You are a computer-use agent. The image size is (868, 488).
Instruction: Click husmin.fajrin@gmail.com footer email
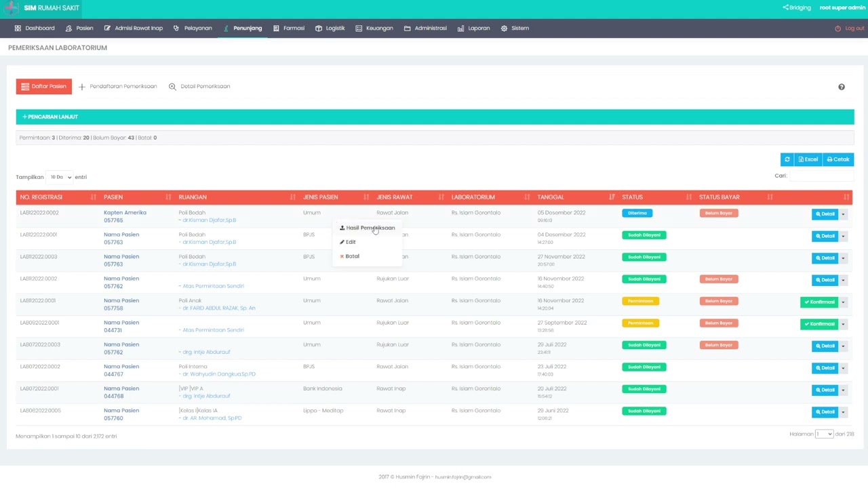click(463, 477)
